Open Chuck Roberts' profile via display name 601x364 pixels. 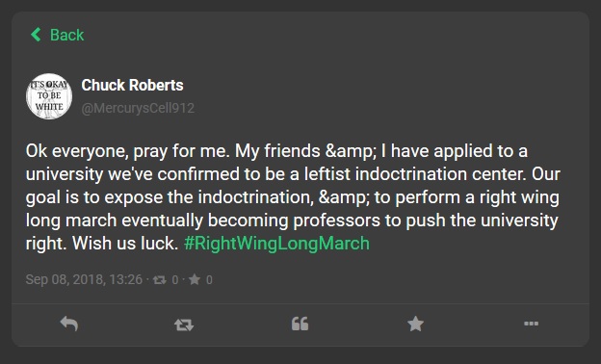[132, 85]
